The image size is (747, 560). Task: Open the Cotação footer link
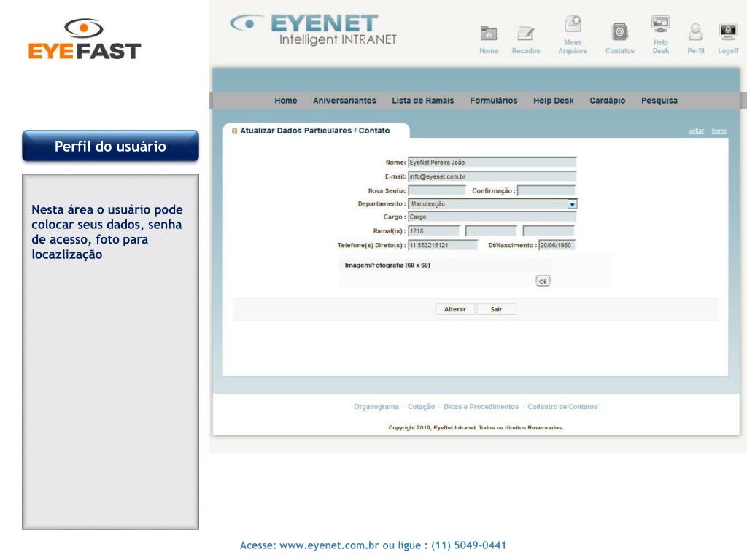tap(421, 407)
